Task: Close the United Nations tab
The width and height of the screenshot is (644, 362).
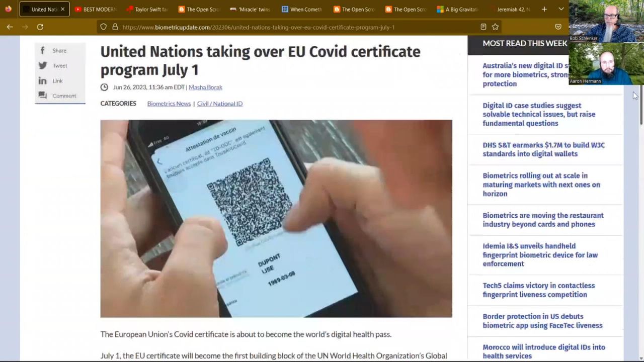Action: (x=62, y=9)
